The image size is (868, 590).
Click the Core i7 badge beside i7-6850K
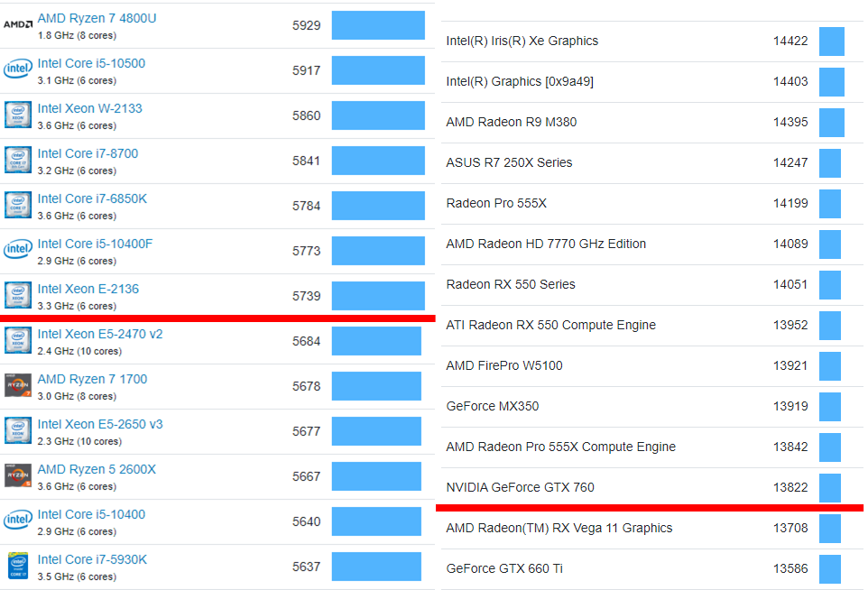pos(18,205)
